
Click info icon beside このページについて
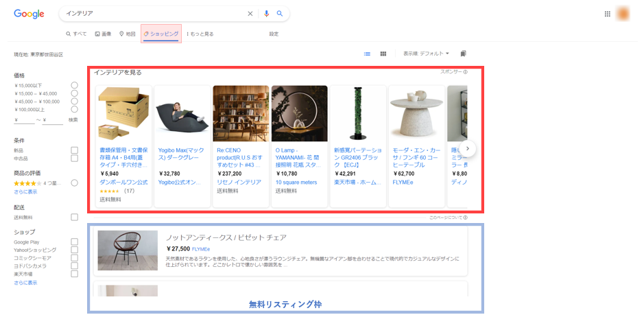(x=465, y=218)
